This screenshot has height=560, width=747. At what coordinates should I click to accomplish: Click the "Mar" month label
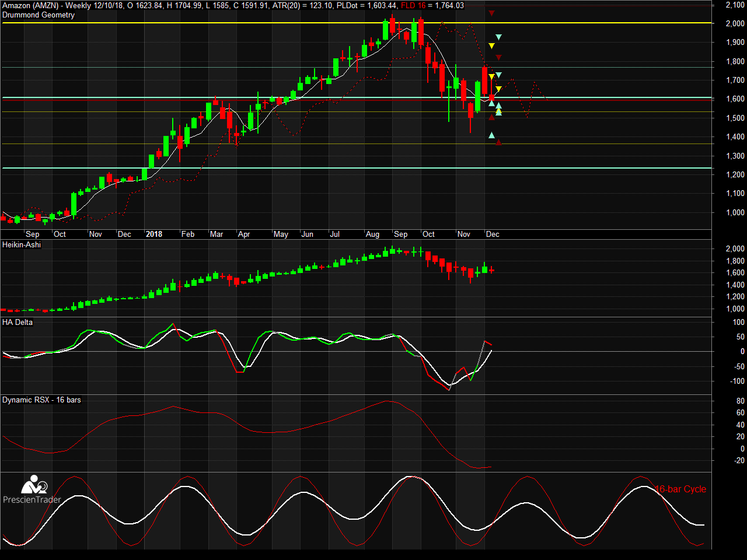pyautogui.click(x=217, y=235)
